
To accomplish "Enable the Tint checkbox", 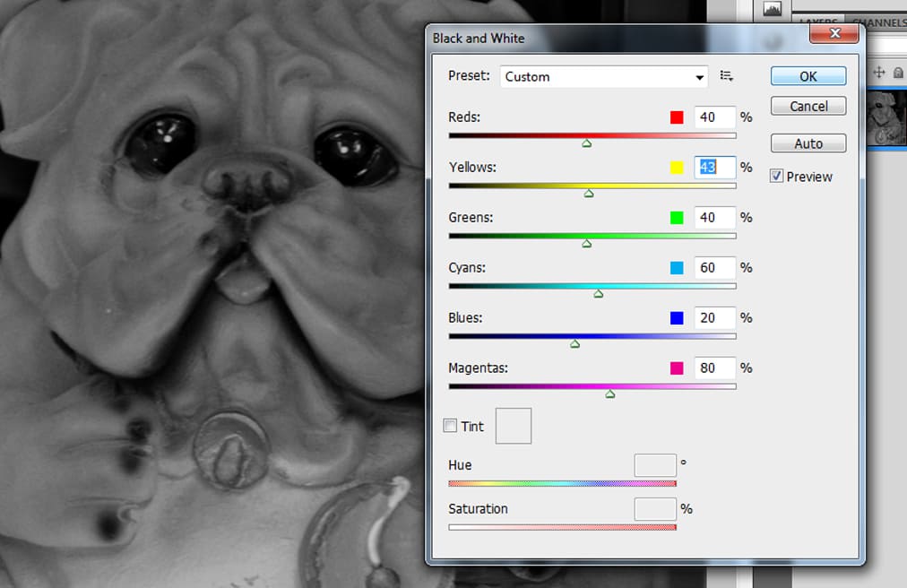I will click(x=451, y=426).
